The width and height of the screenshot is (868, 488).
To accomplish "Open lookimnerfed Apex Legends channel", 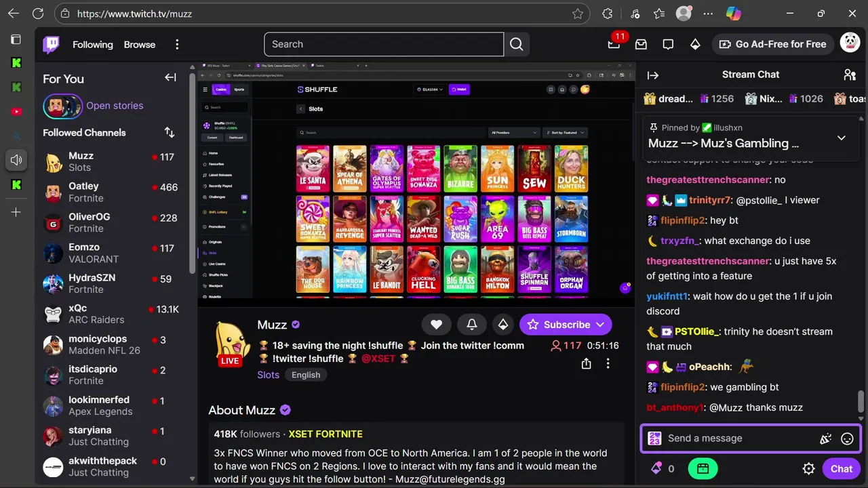I will point(111,406).
